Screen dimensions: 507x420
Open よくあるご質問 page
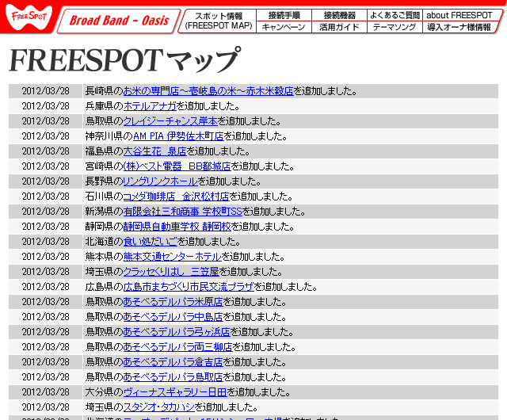tap(395, 15)
